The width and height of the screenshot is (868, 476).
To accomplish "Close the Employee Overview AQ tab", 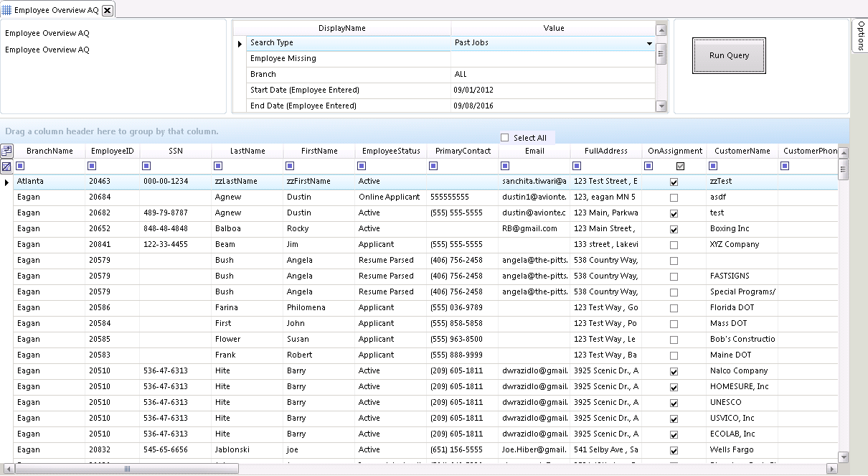I will (107, 10).
